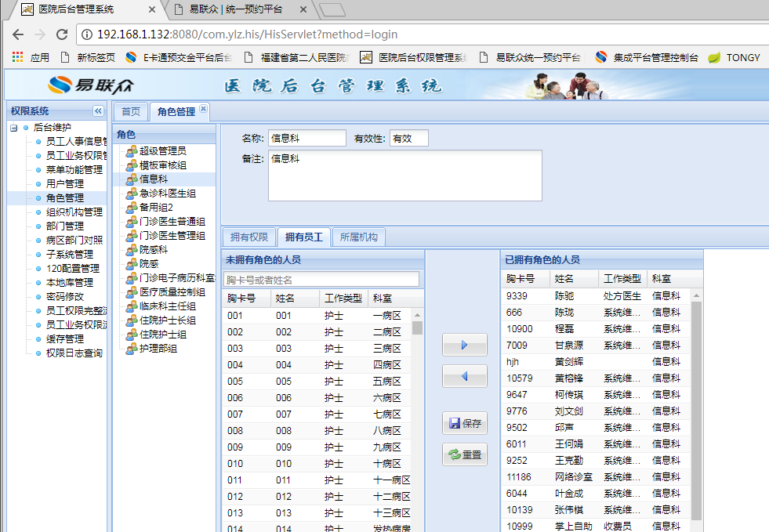Screen dimensions: 769x532
Task: Open 权限日志查询 in the menu tree
Action: [74, 353]
